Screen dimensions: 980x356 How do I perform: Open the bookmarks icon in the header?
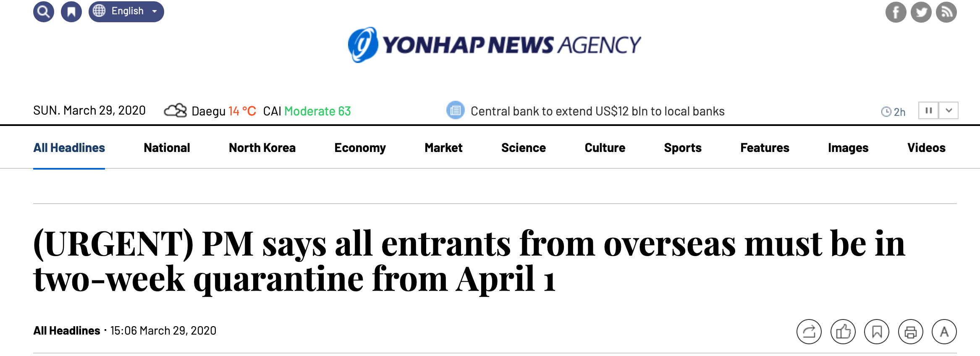pyautogui.click(x=71, y=12)
